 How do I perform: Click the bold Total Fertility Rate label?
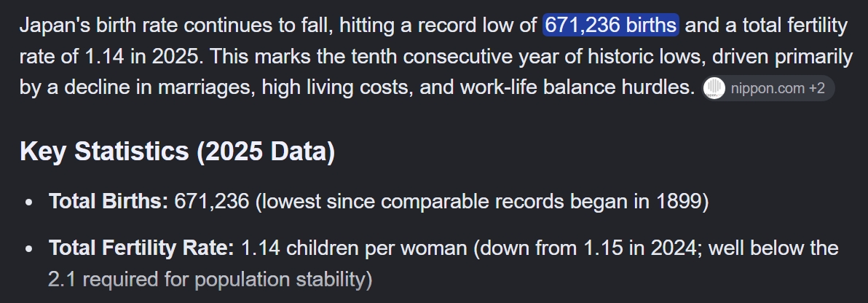142,248
